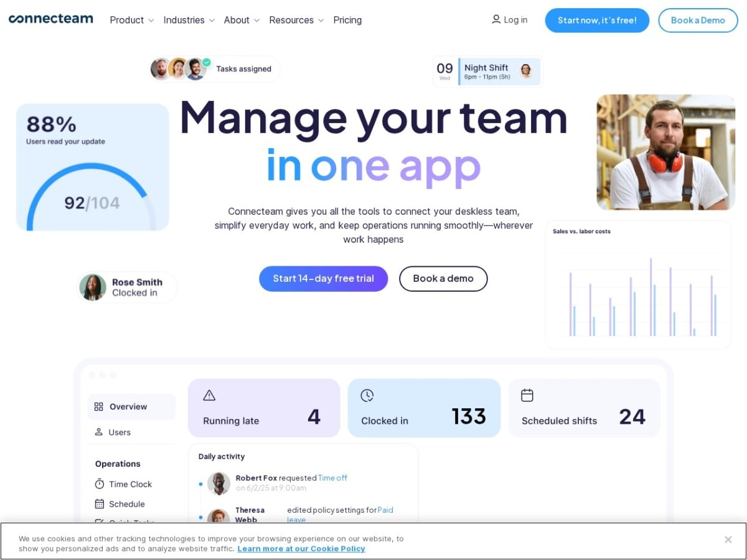This screenshot has height=560, width=747.
Task: Select Time Clock in the sidebar
Action: pyautogui.click(x=123, y=484)
